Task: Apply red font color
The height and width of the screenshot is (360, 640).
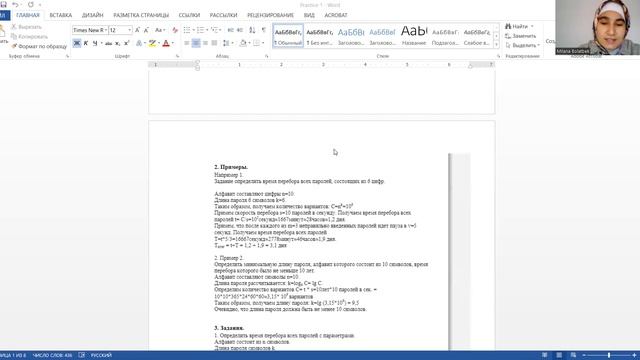Action: click(166, 43)
